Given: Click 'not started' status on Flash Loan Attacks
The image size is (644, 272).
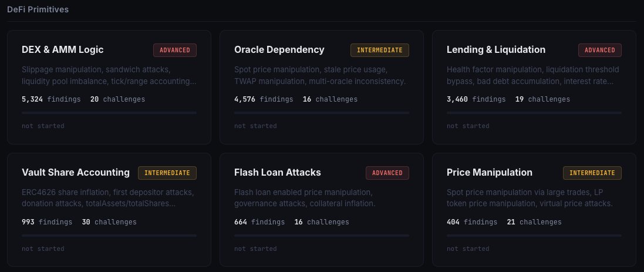Looking at the screenshot, I should (255, 249).
